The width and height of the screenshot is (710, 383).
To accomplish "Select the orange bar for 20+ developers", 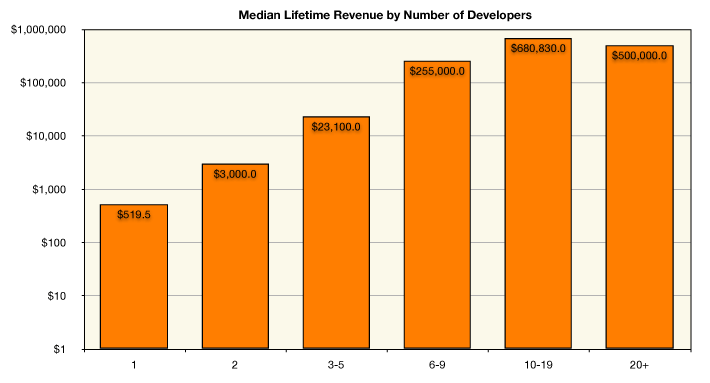I will click(640, 197).
